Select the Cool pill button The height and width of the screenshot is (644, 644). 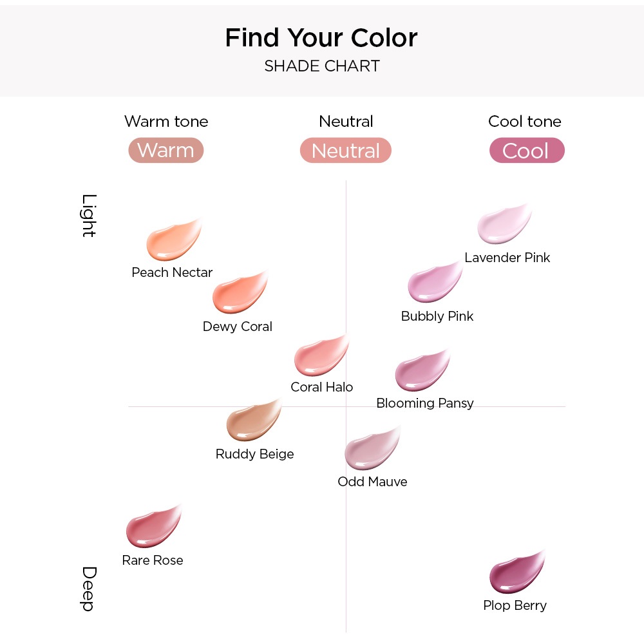tap(526, 151)
